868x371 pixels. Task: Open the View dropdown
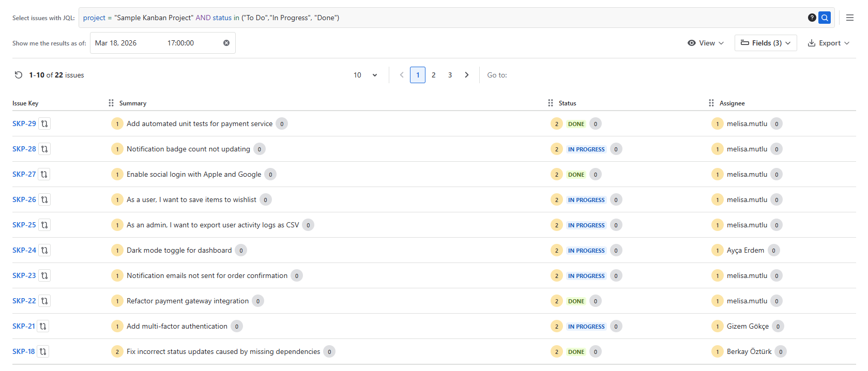706,43
